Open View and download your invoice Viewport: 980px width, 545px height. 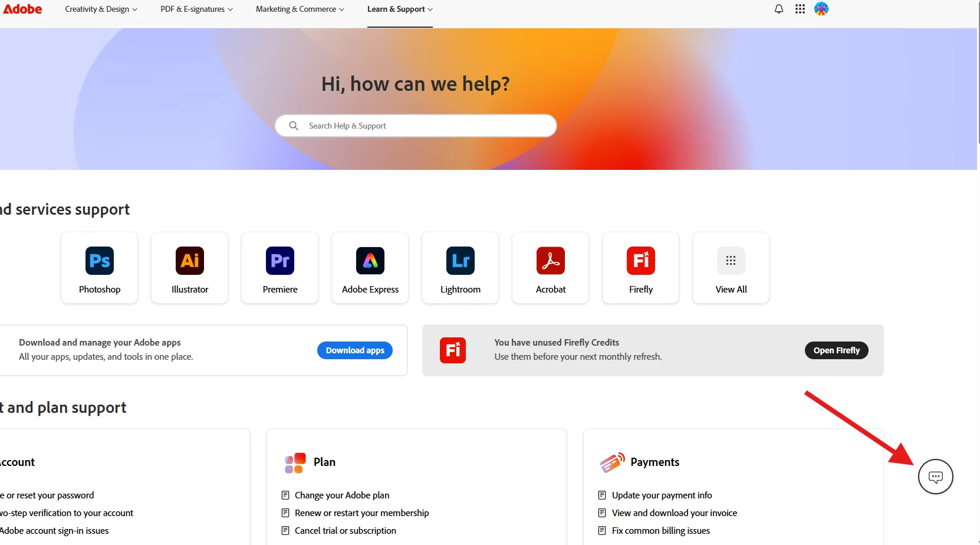[675, 513]
